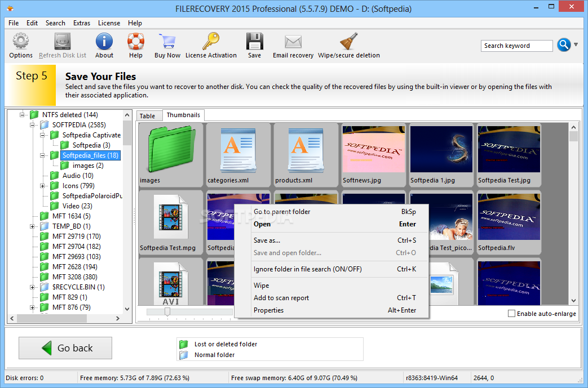Click the blue search magnifier button

coord(564,45)
